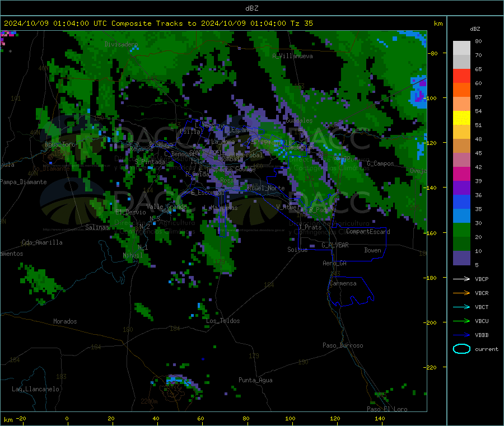Click the Soitue map label
The width and height of the screenshot is (504, 426).
297,250
